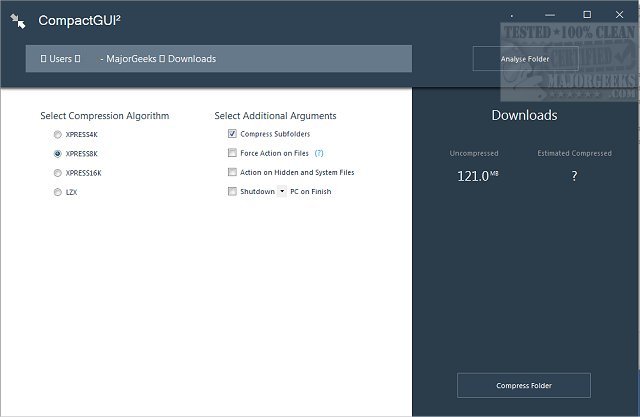Click the small dot button in title bar
This screenshot has height=417, width=640.
pyautogui.click(x=511, y=16)
